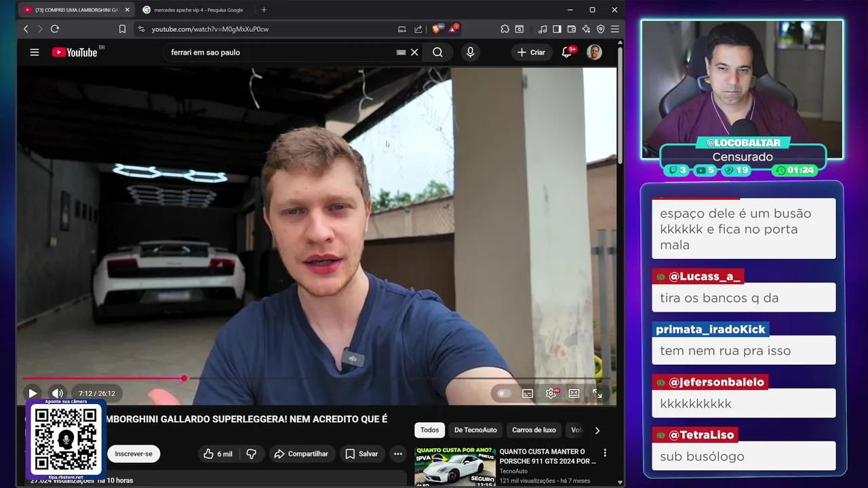Open Leo AI sparkle icon
The height and width of the screenshot is (488, 868).
pos(586,29)
